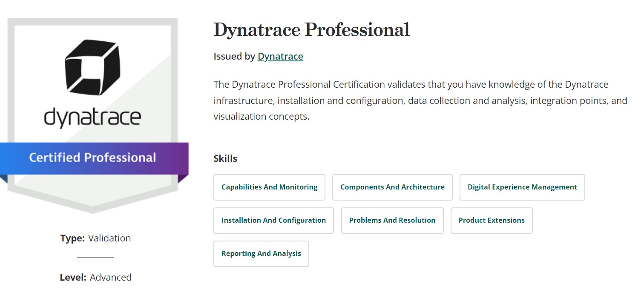Click the Certified Professional ribbon banner
The image size is (644, 290).
click(x=92, y=158)
